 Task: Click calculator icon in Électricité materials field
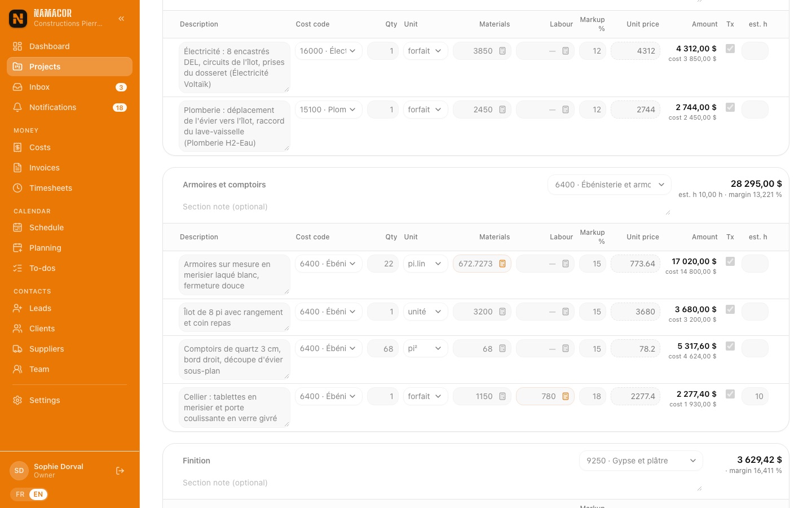(x=502, y=51)
